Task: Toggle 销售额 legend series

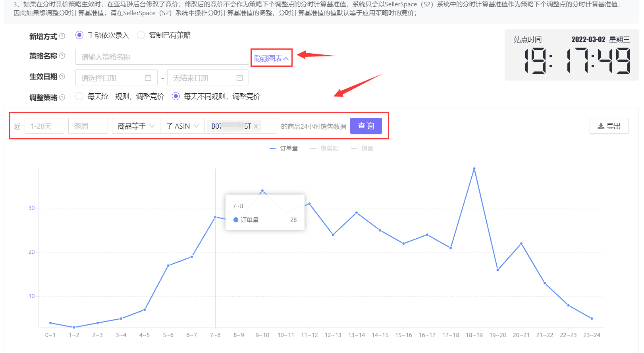Action: click(324, 149)
